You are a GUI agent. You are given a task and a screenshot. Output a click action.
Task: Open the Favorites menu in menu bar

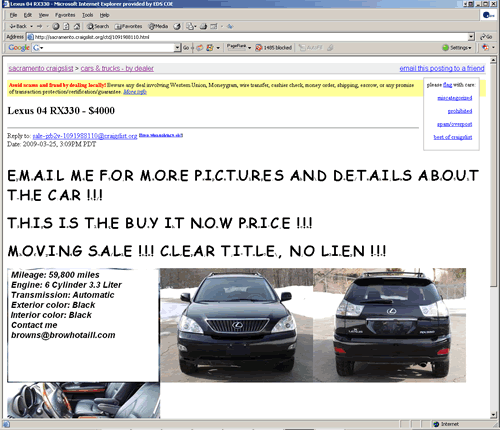pos(65,15)
